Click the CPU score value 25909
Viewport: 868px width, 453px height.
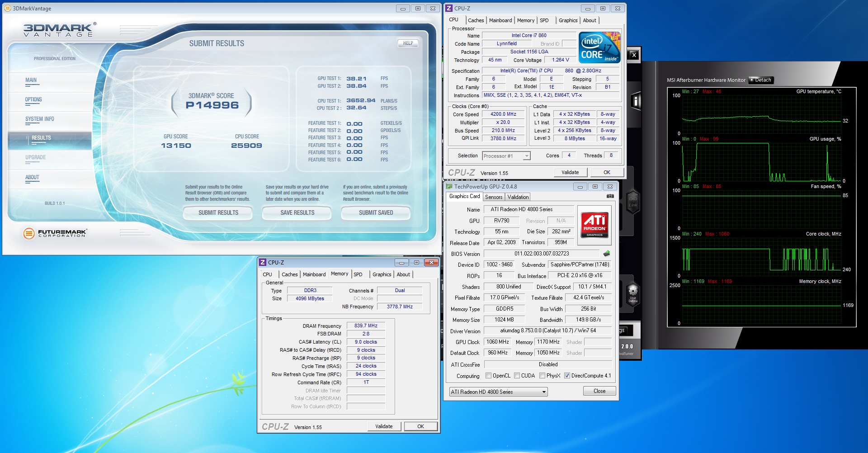(246, 146)
